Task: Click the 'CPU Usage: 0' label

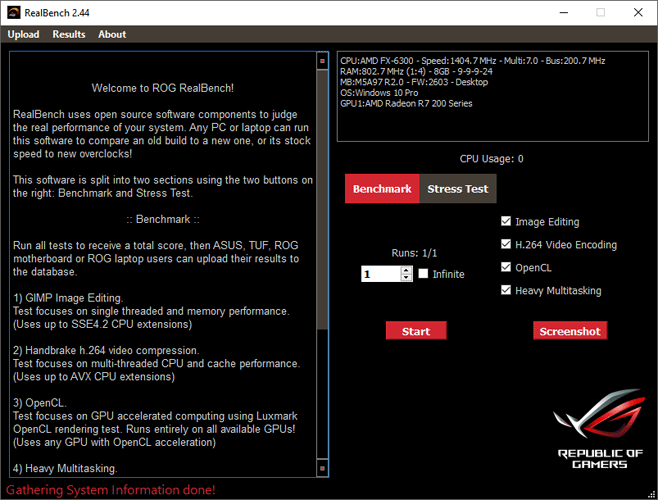Action: click(491, 159)
